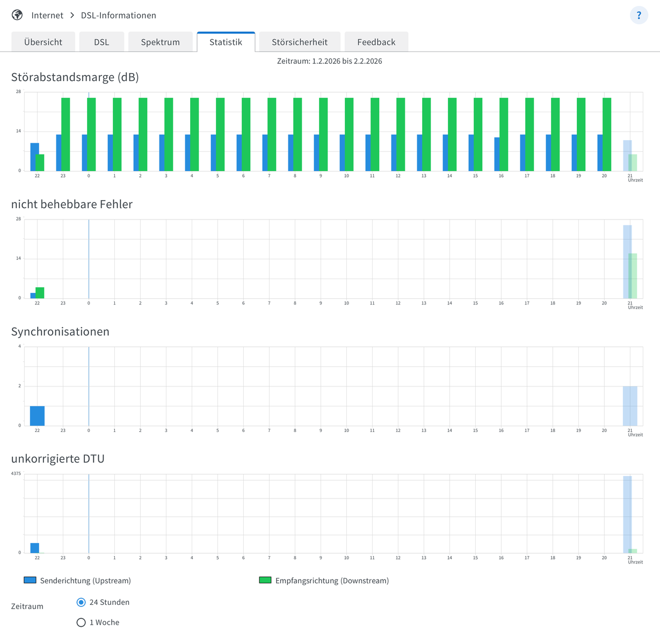
Task: Click the Synchronisationen bar at hour 22
Action: (37, 416)
